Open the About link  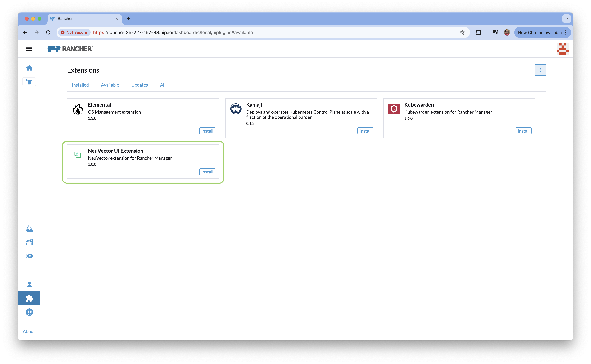(29, 332)
